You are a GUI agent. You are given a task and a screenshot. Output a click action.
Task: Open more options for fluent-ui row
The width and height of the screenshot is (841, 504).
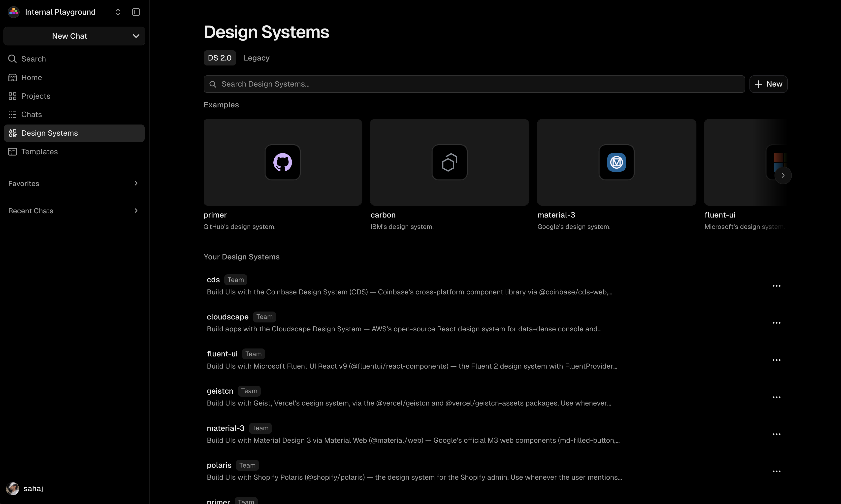coord(776,360)
